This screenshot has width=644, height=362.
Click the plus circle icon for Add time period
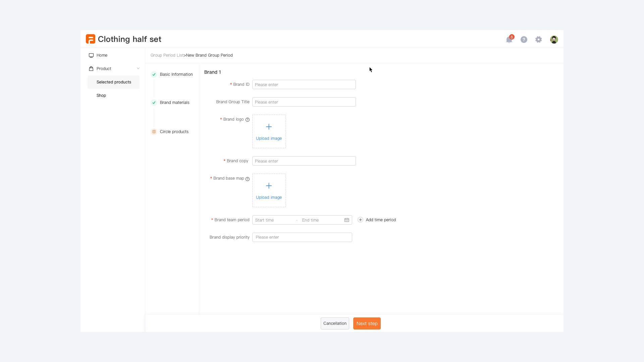[360, 220]
